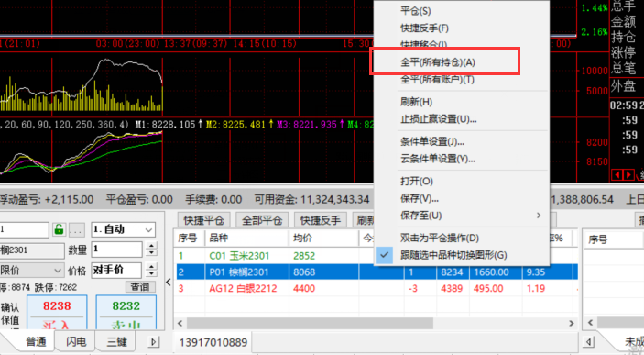Decrease 数量 with the down spinner arrow
Screen dimensions: 644x355
151,253
